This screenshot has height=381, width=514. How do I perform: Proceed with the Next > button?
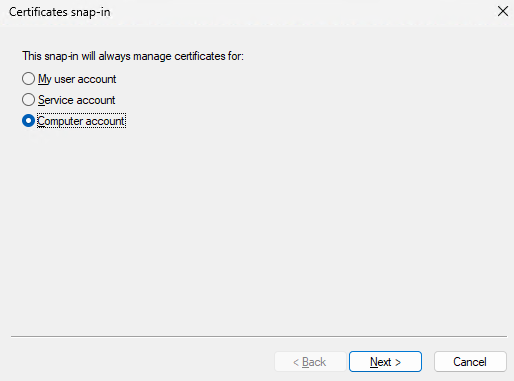coord(385,362)
